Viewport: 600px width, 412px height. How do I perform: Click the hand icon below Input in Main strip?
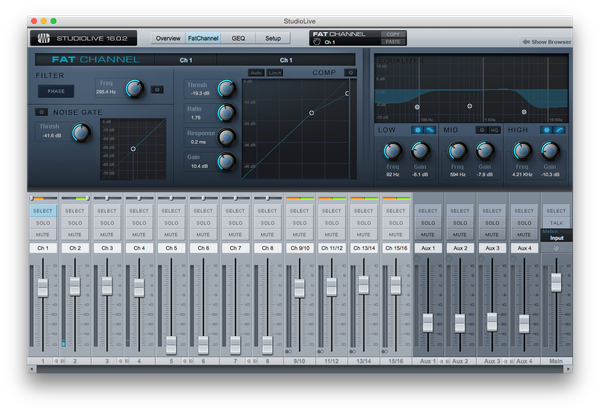(x=556, y=248)
